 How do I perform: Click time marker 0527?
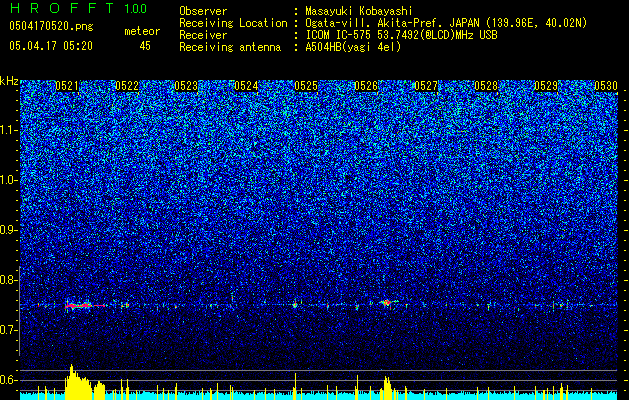[x=426, y=86]
